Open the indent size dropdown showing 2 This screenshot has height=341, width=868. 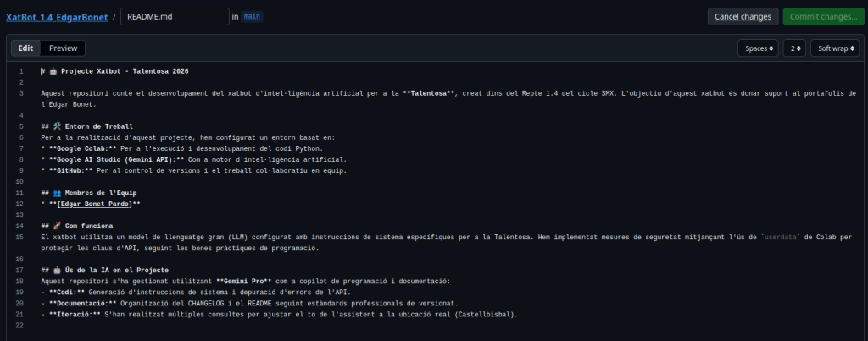pos(793,48)
